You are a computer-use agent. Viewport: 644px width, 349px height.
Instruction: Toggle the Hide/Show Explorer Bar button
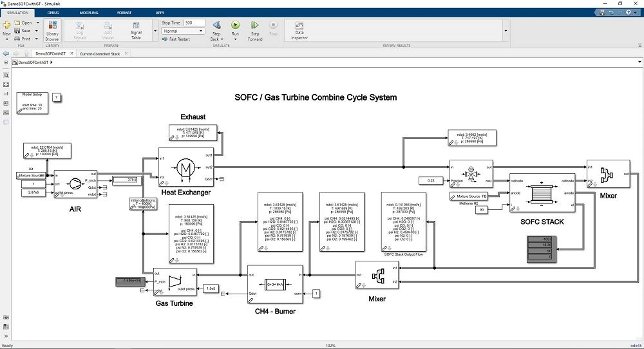tap(6, 62)
